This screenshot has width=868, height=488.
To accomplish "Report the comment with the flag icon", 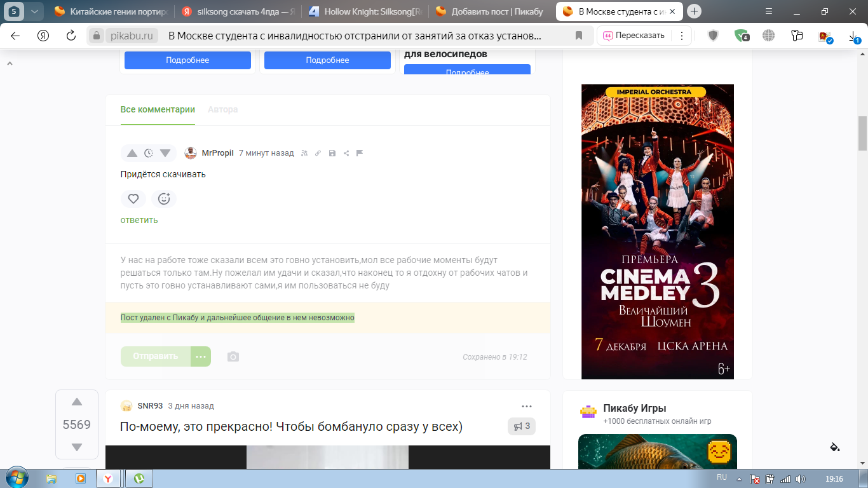I will pyautogui.click(x=360, y=153).
